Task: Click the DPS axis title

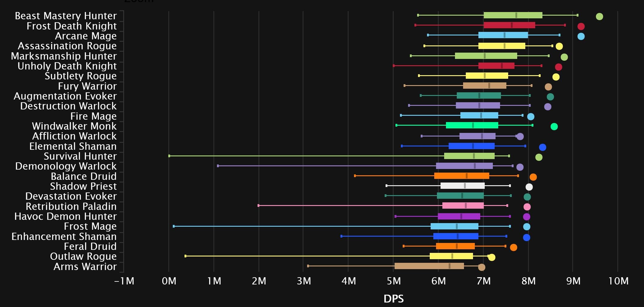Action: pyautogui.click(x=393, y=299)
